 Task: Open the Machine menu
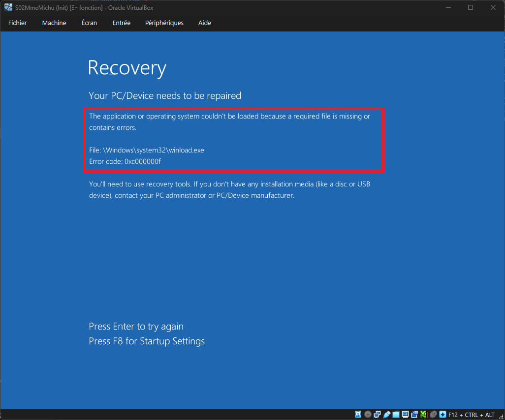click(x=54, y=23)
